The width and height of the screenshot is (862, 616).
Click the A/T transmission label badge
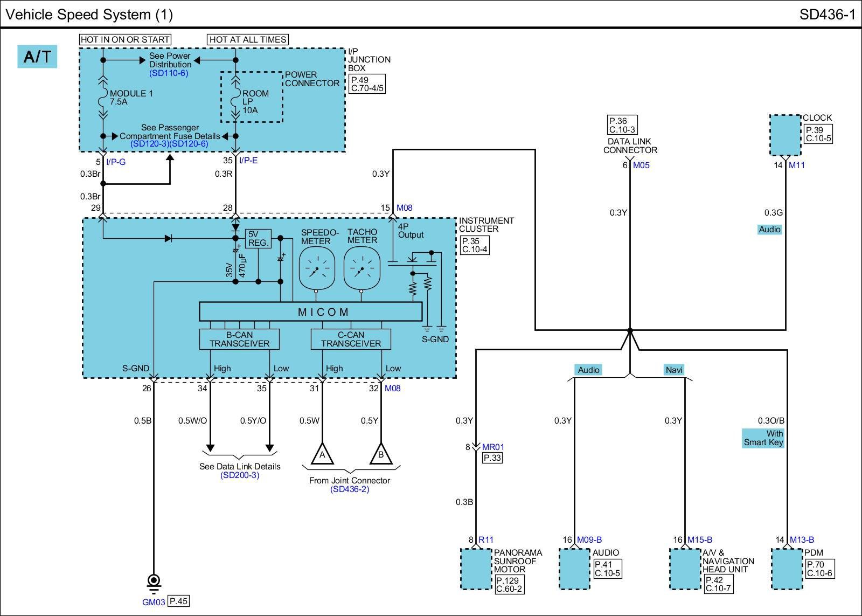click(x=37, y=57)
